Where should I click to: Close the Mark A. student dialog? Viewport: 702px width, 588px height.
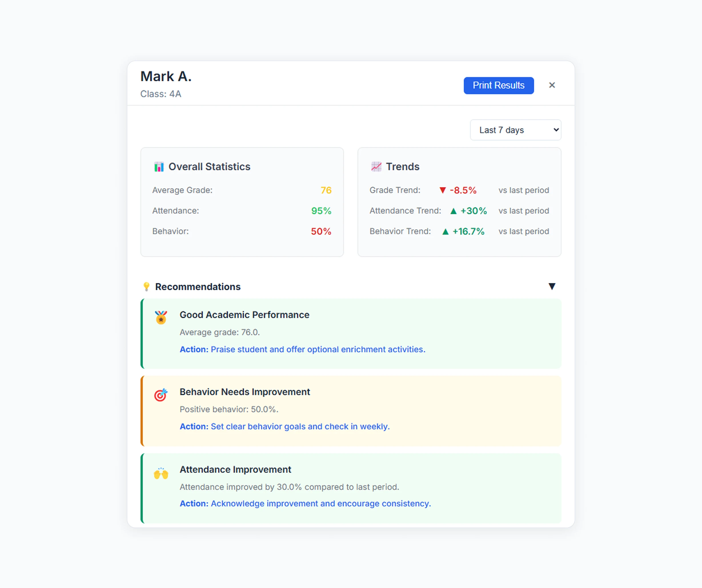[552, 85]
